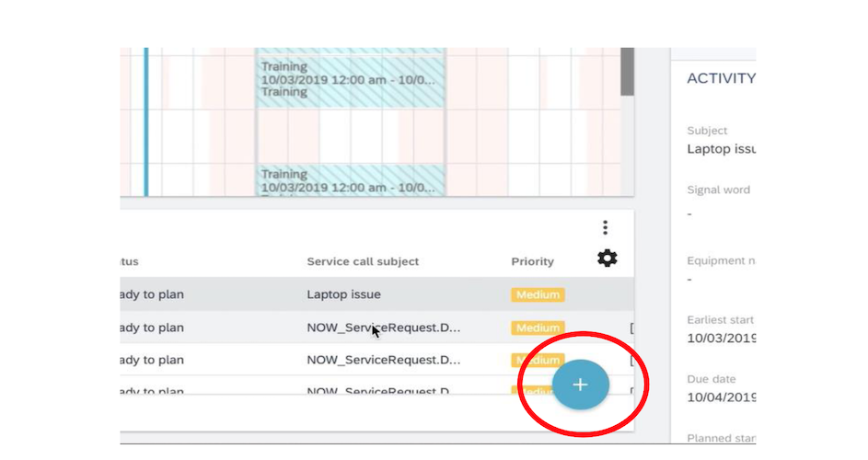
Task: Select the lower Training block in planning board
Action: pyautogui.click(x=350, y=180)
